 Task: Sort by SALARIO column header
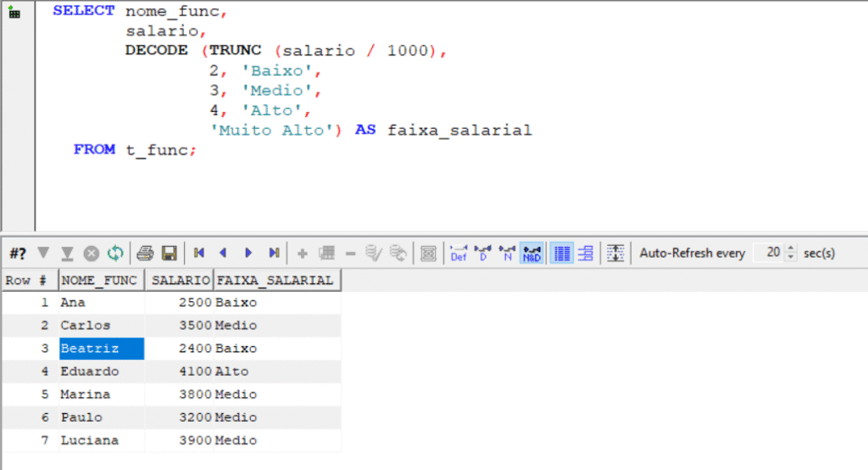point(178,280)
